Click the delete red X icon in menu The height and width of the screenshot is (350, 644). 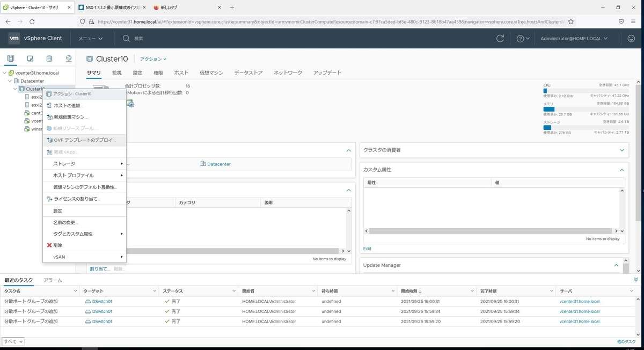49,245
